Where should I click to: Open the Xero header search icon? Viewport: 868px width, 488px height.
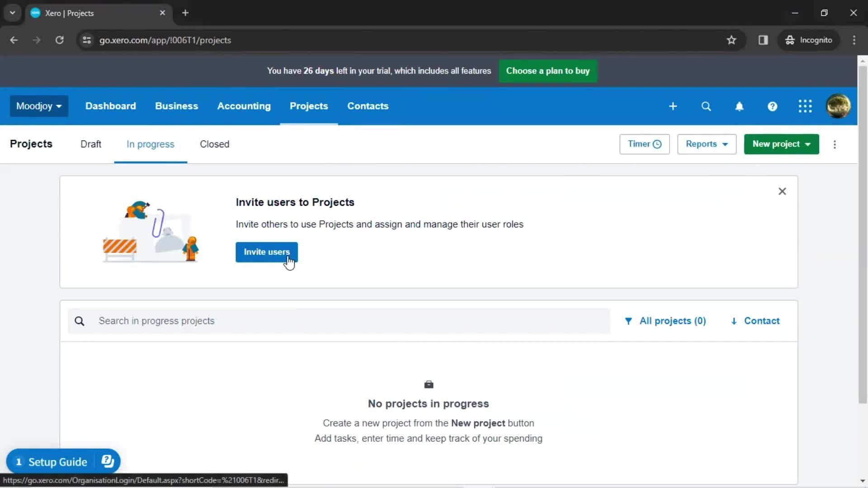(x=706, y=106)
